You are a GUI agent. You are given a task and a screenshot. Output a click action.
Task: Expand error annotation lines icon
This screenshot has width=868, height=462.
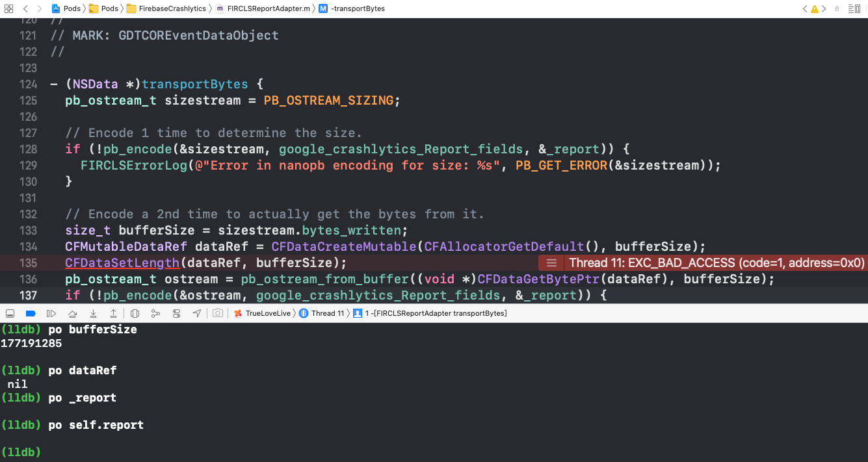click(x=551, y=263)
